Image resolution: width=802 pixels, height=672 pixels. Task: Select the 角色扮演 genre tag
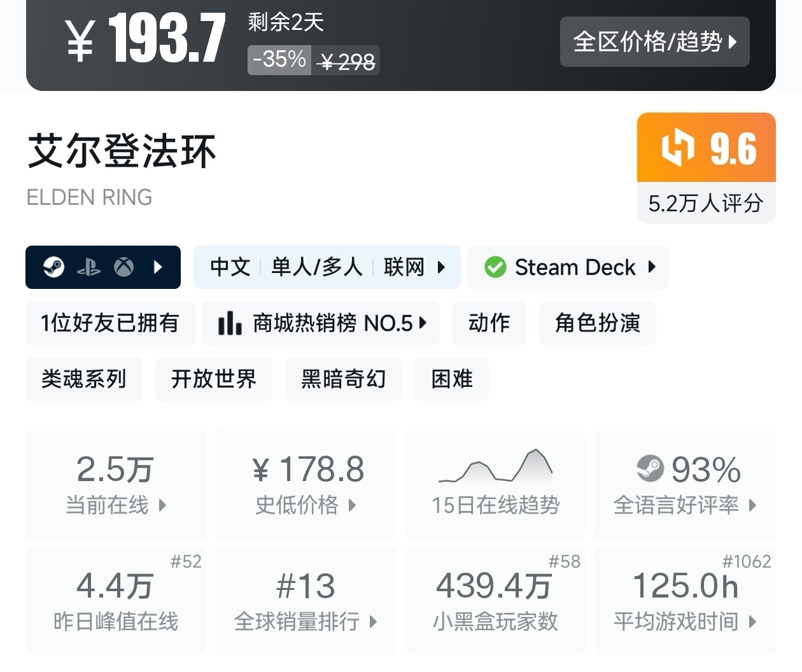[x=597, y=323]
